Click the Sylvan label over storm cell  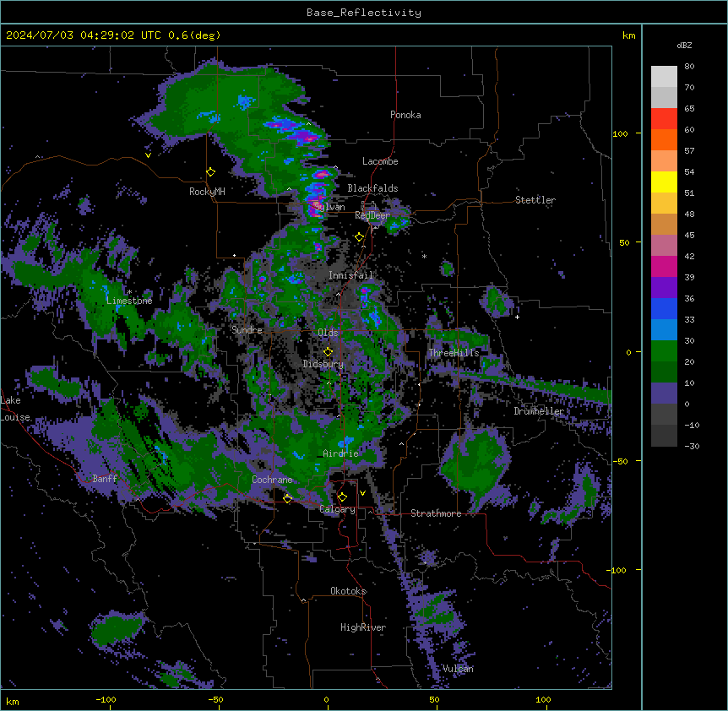[x=329, y=207]
